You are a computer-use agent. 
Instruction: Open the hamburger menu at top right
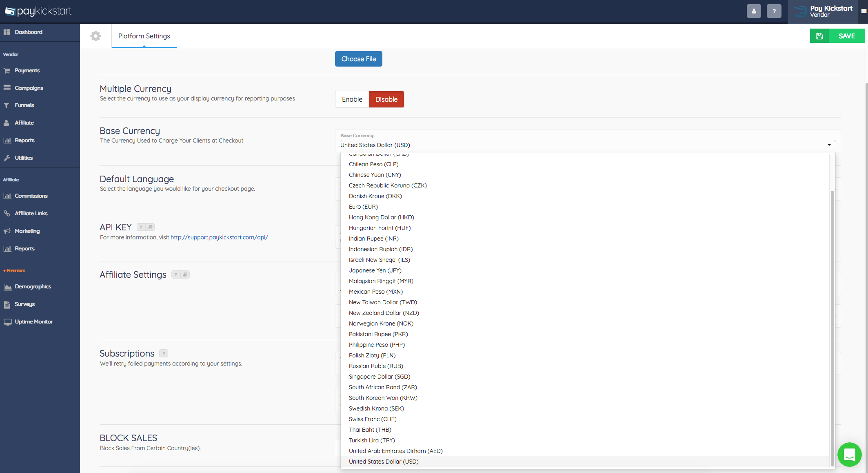[864, 11]
